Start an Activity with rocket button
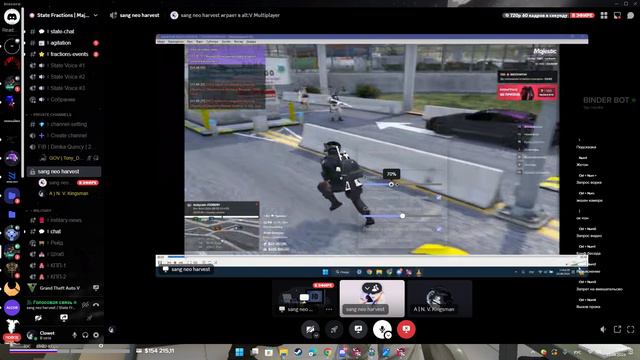The image size is (640, 360). coord(334,329)
